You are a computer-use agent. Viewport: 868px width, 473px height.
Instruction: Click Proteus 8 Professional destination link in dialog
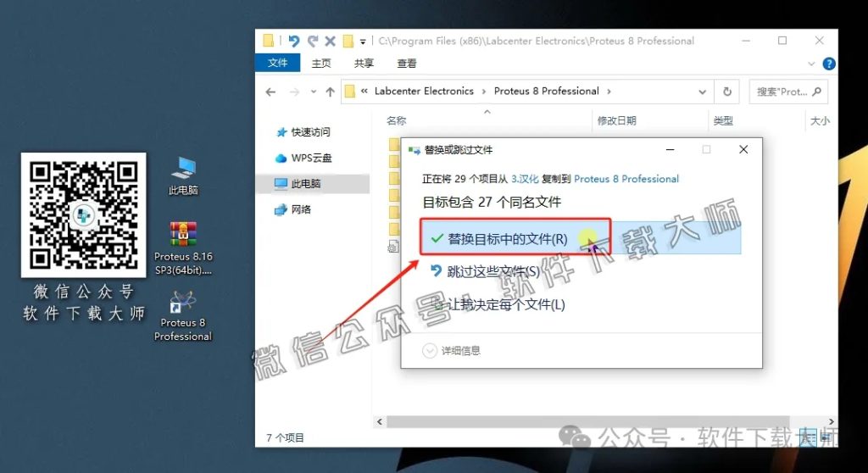(x=626, y=179)
